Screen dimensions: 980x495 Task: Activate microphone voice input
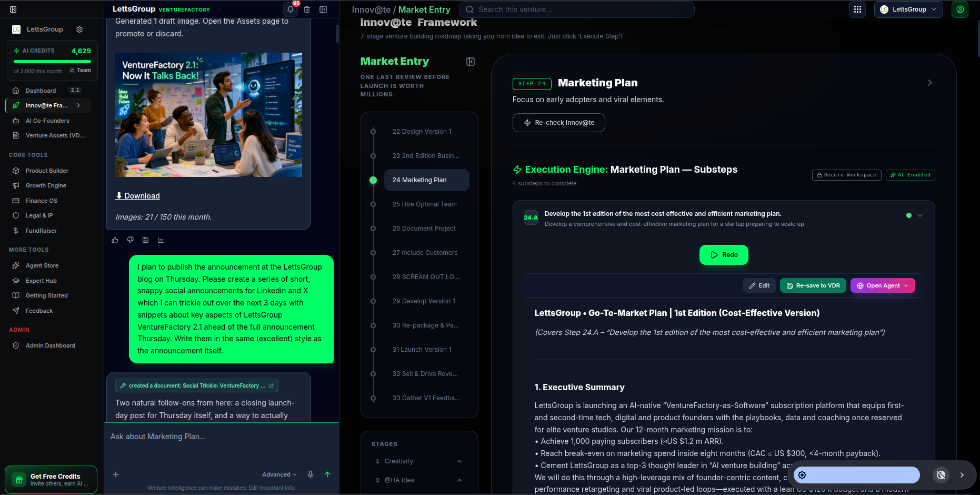[311, 474]
